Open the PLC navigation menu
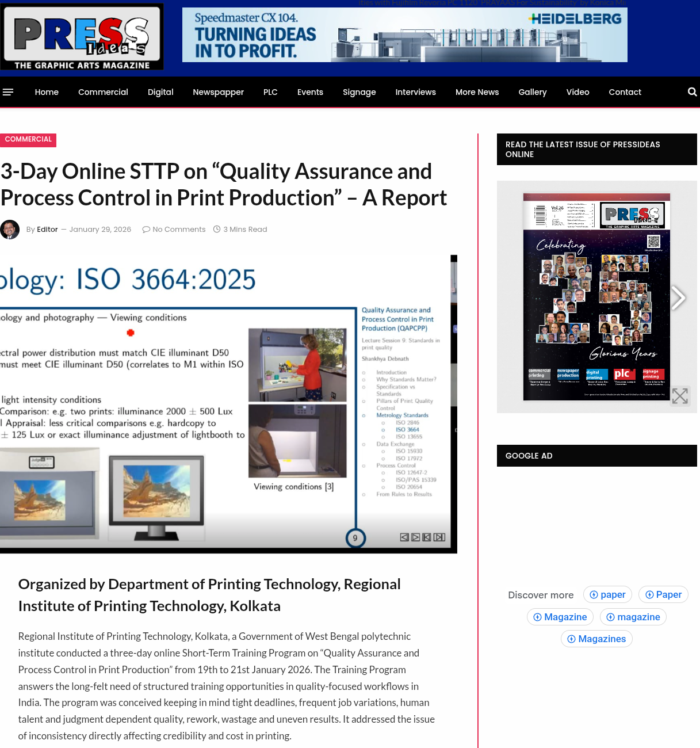 click(x=270, y=92)
